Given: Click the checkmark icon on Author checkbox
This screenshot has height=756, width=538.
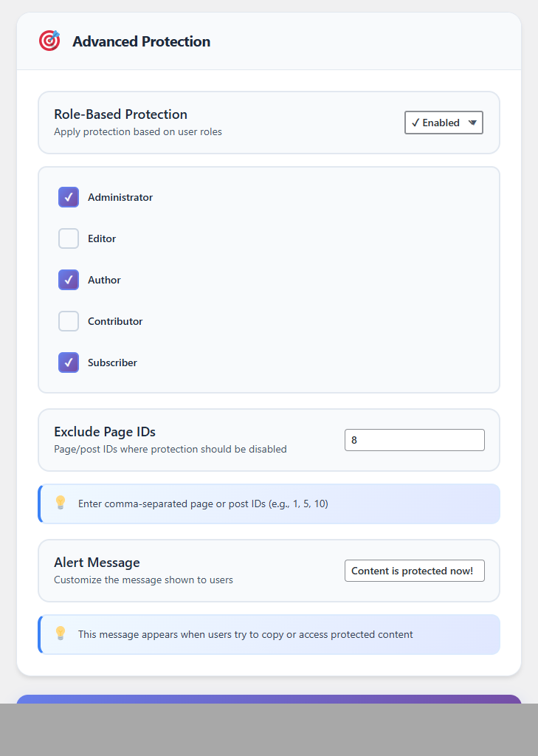Looking at the screenshot, I should coord(68,280).
